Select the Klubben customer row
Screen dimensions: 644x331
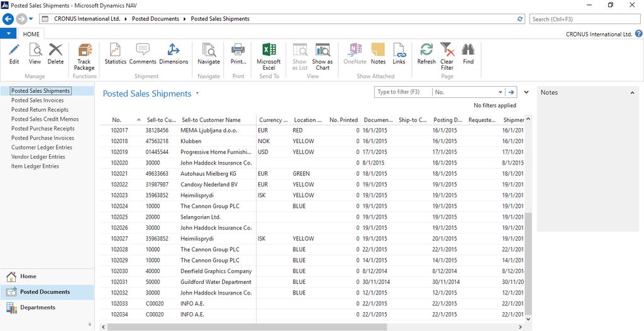pos(313,141)
